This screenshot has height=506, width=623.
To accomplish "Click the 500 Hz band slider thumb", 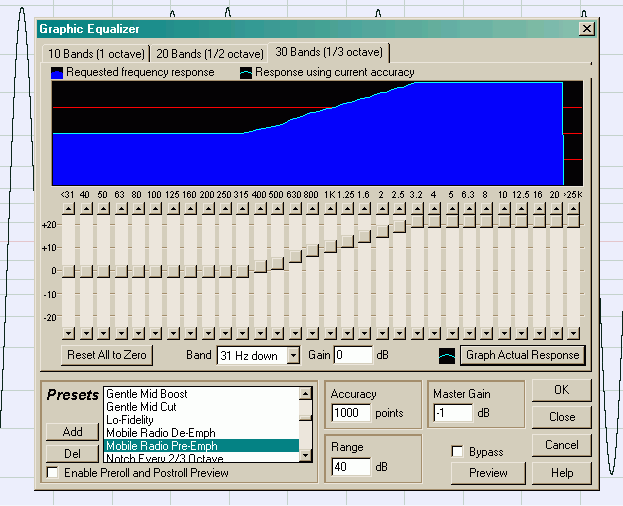I will (278, 263).
